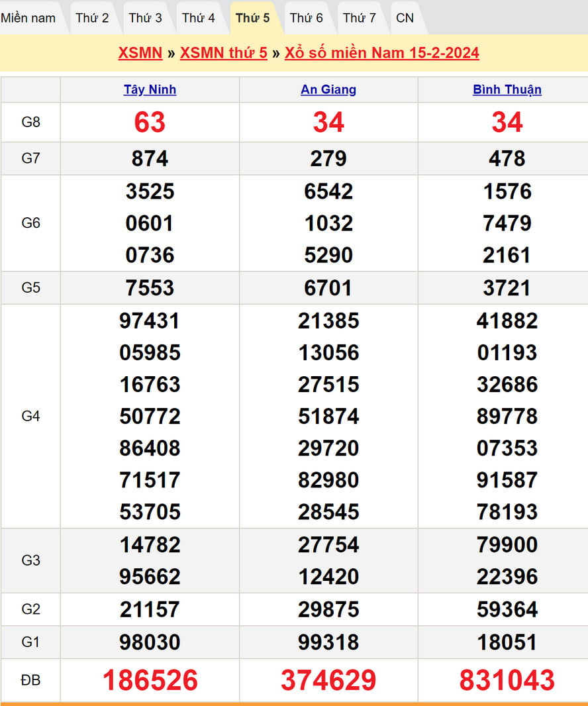
Task: Open the XSMN thứ 5 breadcrumb link
Action: click(224, 53)
